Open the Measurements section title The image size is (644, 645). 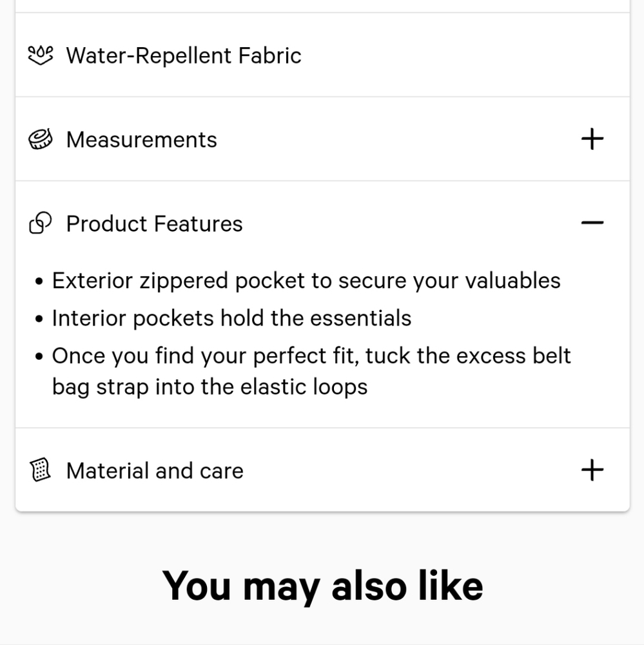[141, 139]
